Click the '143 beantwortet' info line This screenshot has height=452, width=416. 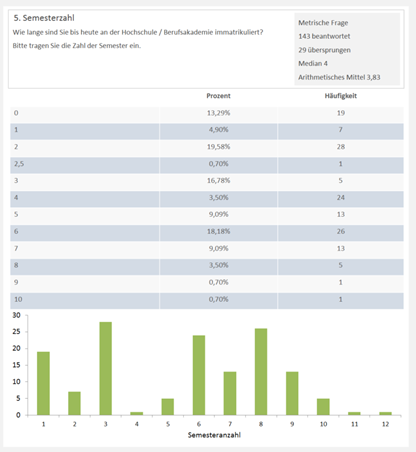coord(324,36)
